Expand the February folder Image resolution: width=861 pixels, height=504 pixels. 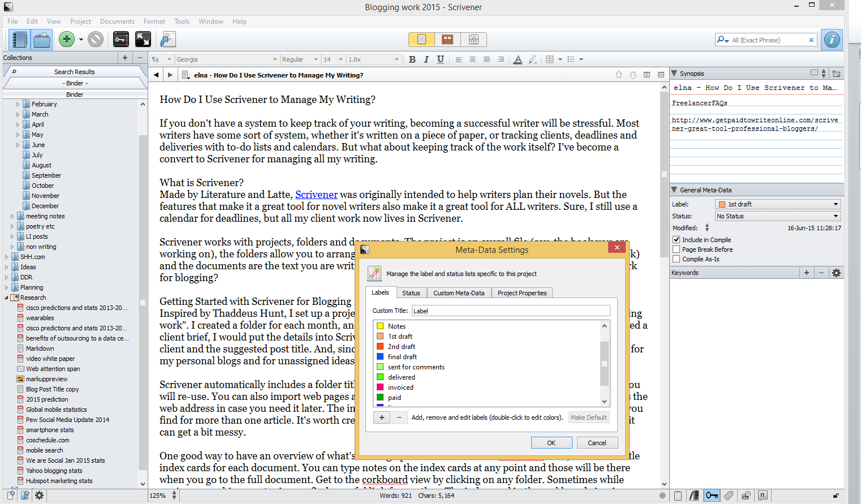click(x=18, y=104)
